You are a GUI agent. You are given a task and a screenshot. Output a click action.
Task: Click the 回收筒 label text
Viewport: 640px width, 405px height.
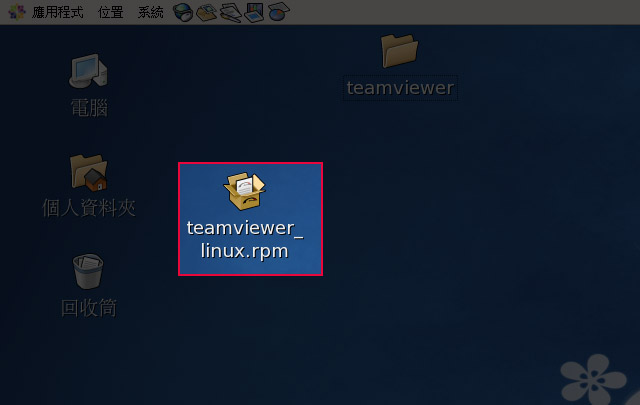pos(89,308)
